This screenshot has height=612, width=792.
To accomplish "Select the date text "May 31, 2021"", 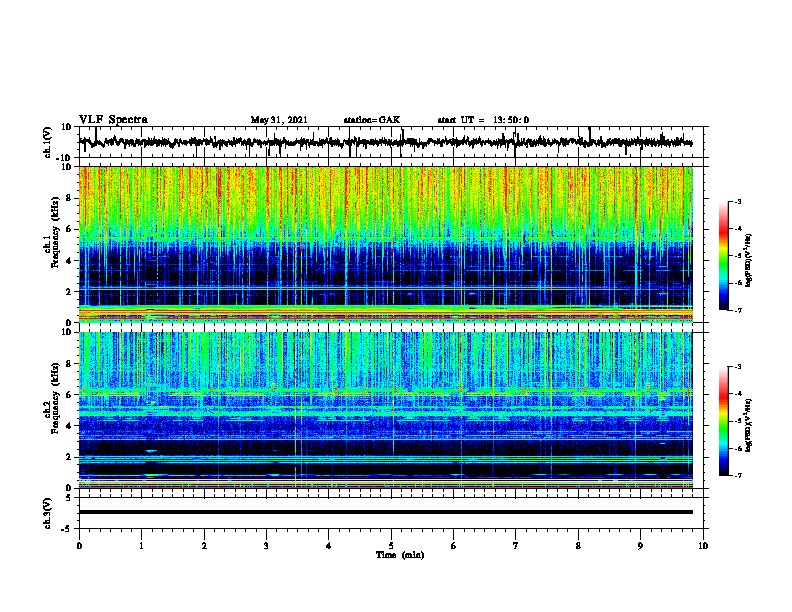I will 279,120.
